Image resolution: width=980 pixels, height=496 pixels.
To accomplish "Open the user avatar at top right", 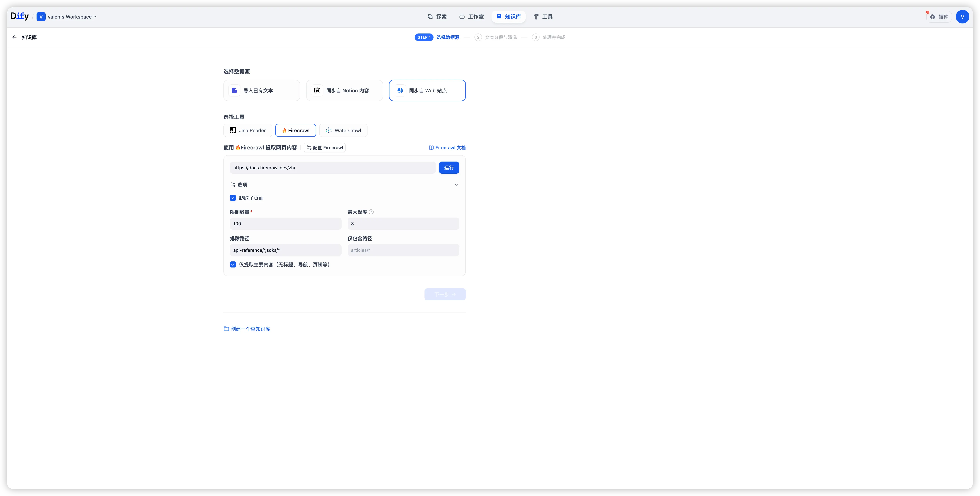I will (962, 17).
